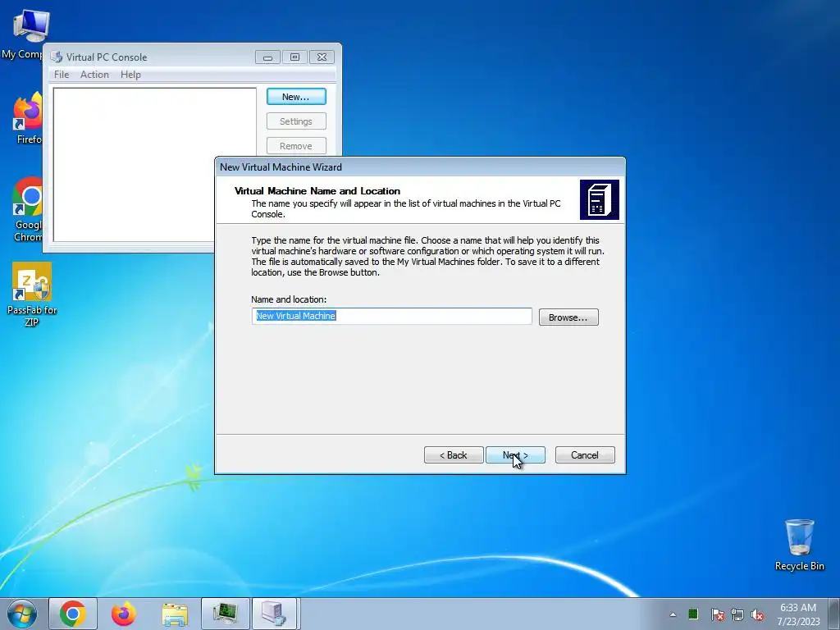Open Chrome from the taskbar
Viewport: 840px width, 630px height.
(x=73, y=614)
